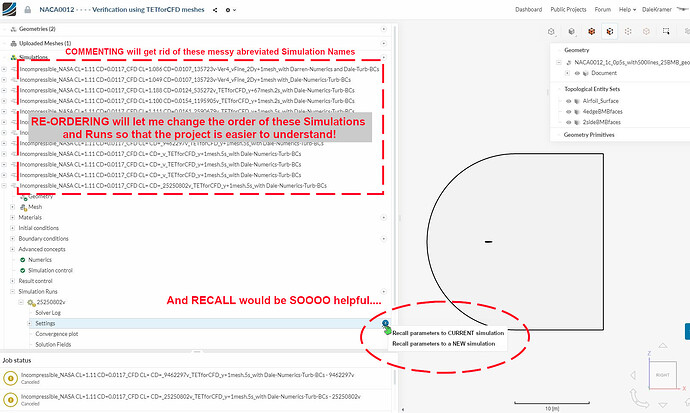The height and width of the screenshot is (413, 690).
Task: Select the Numerics tree item
Action: click(x=40, y=259)
